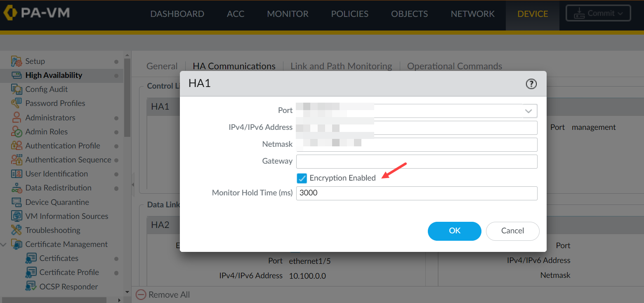The image size is (644, 303).
Task: Open the Commit dropdown menu
Action: (597, 13)
